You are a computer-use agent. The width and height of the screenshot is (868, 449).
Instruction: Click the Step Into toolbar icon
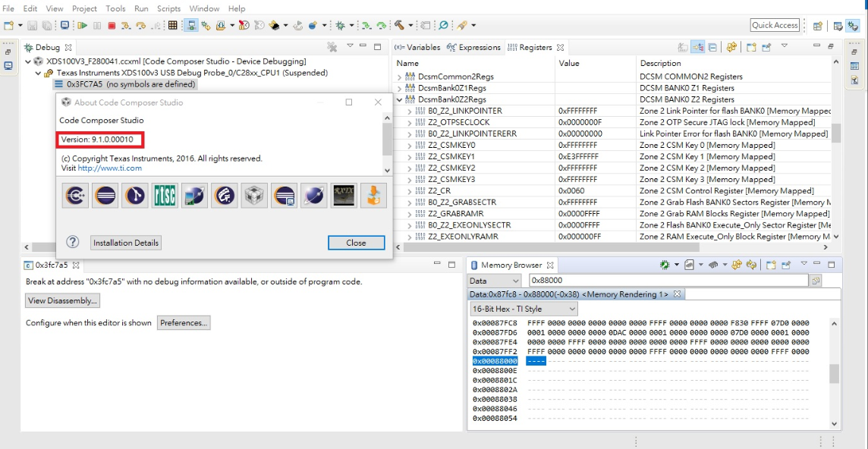tap(126, 26)
